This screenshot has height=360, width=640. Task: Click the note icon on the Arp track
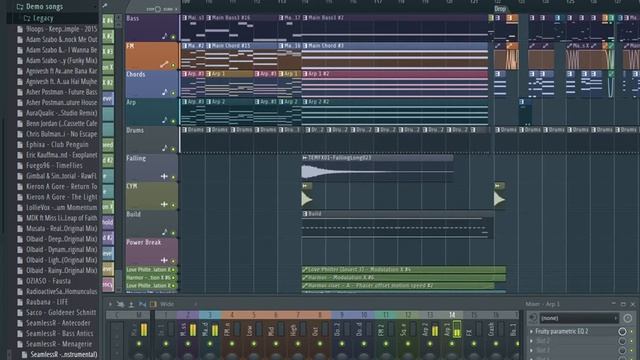coord(164,120)
